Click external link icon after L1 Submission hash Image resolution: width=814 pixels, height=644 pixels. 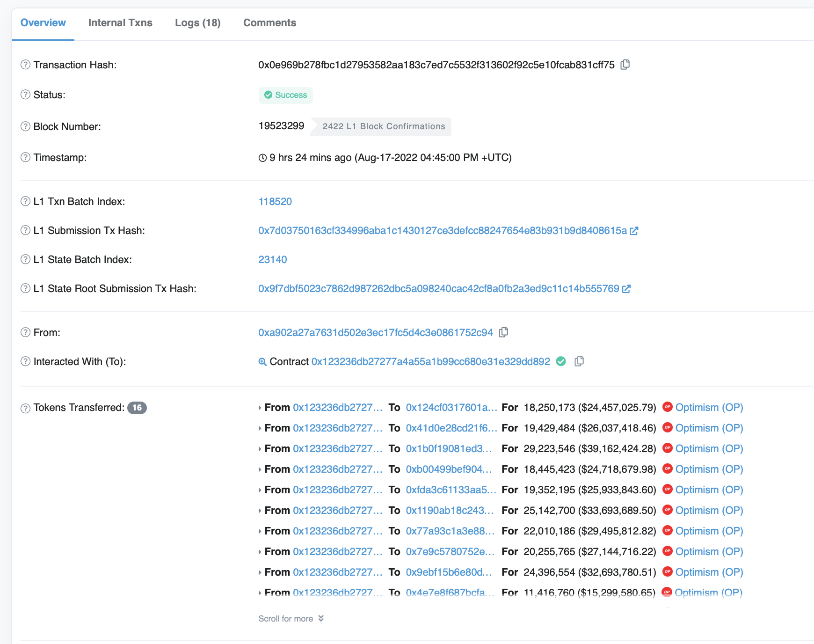[634, 231]
